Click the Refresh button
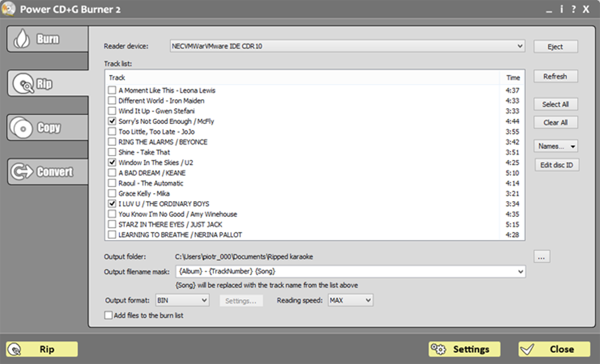The image size is (600, 364). pyautogui.click(x=556, y=76)
